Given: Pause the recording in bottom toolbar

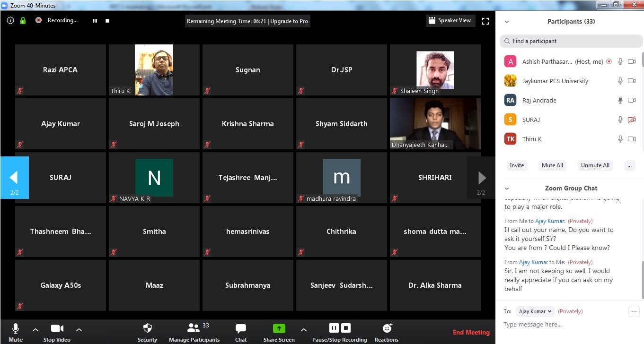Looking at the screenshot, I should [334, 328].
